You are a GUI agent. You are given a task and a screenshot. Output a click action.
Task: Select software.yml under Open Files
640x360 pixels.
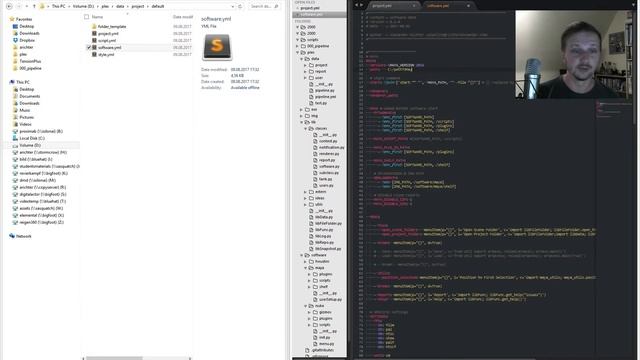[311, 14]
